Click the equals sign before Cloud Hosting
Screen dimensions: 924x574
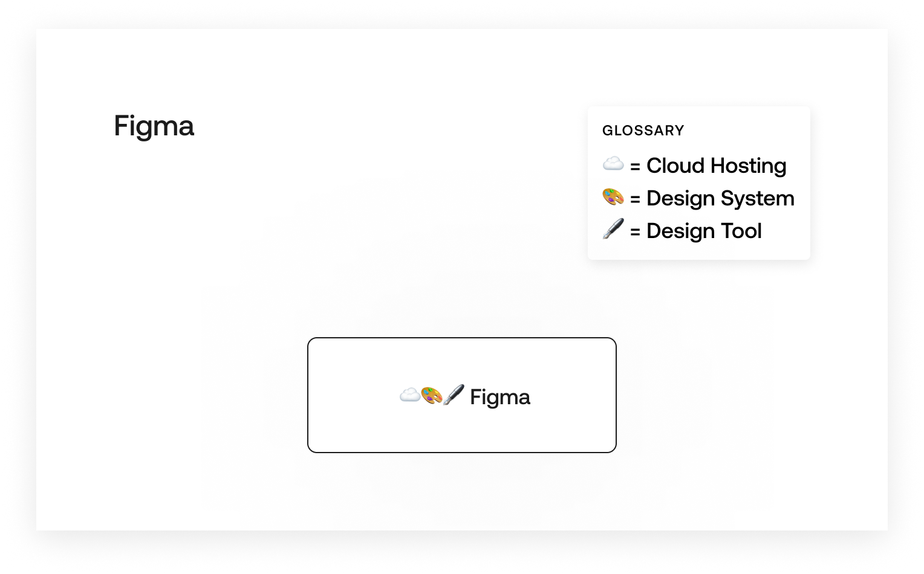(635, 167)
